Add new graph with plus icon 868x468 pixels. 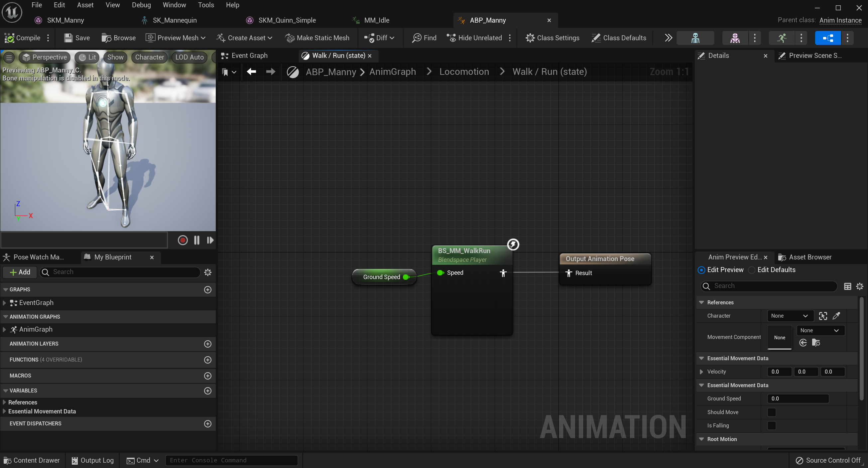pos(208,290)
